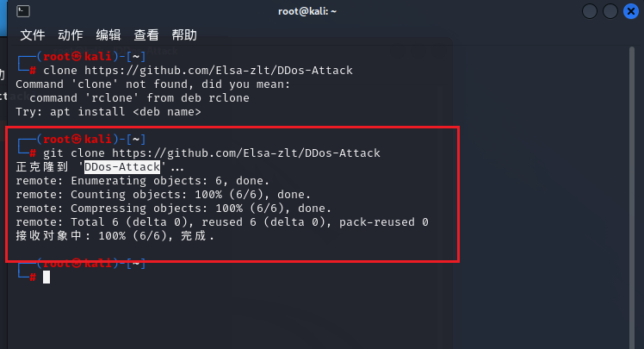The width and height of the screenshot is (644, 349).
Task: Click the terminal's vertical scrollbar
Action: pos(632,197)
